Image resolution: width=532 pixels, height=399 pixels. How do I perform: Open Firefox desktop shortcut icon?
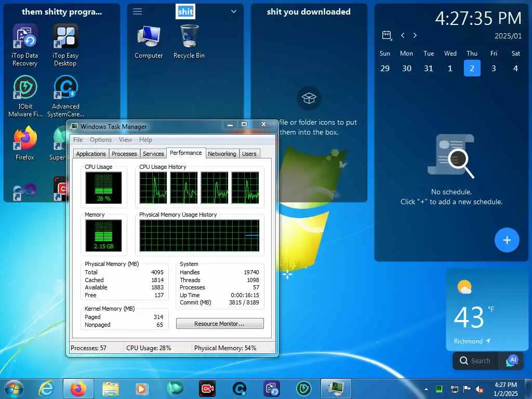pos(25,142)
